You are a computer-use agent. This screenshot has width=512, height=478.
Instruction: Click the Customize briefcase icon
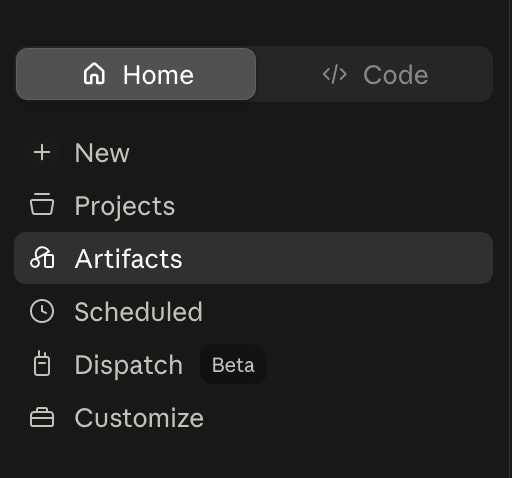(42, 417)
